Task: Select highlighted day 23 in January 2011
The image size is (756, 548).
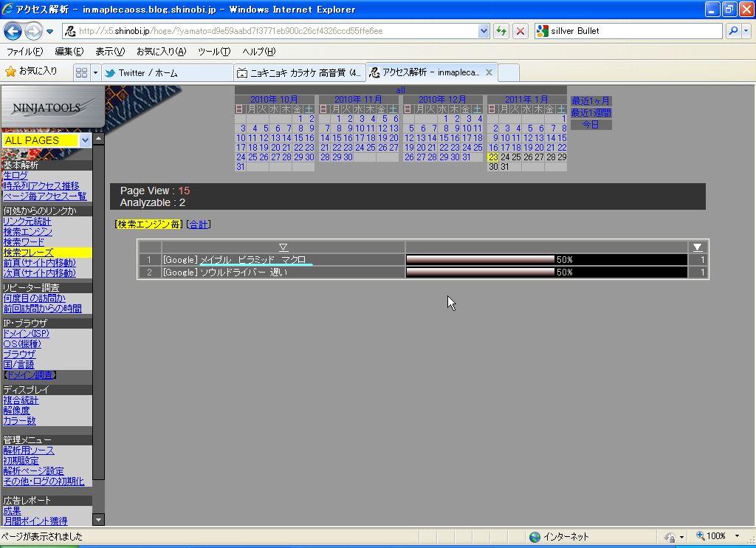Action: (492, 157)
